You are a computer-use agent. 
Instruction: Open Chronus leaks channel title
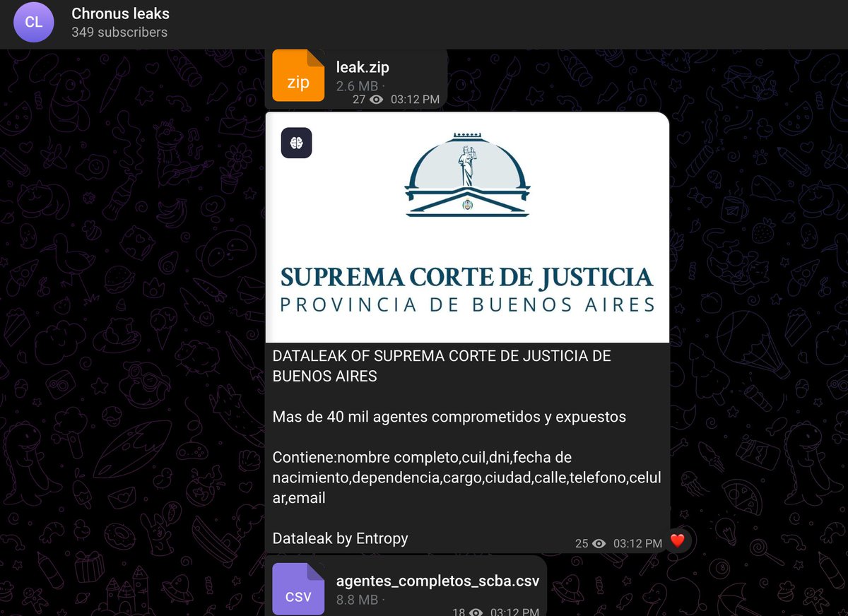click(x=121, y=13)
